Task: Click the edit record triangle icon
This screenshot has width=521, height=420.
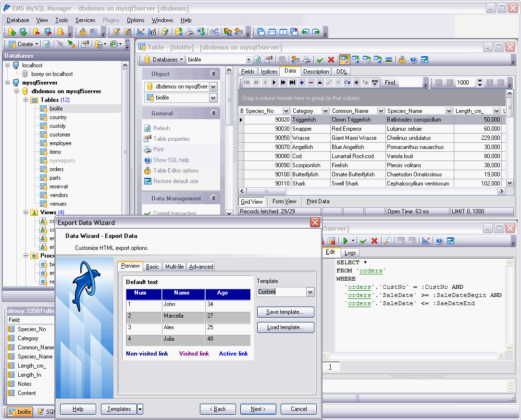Action: 320,82
